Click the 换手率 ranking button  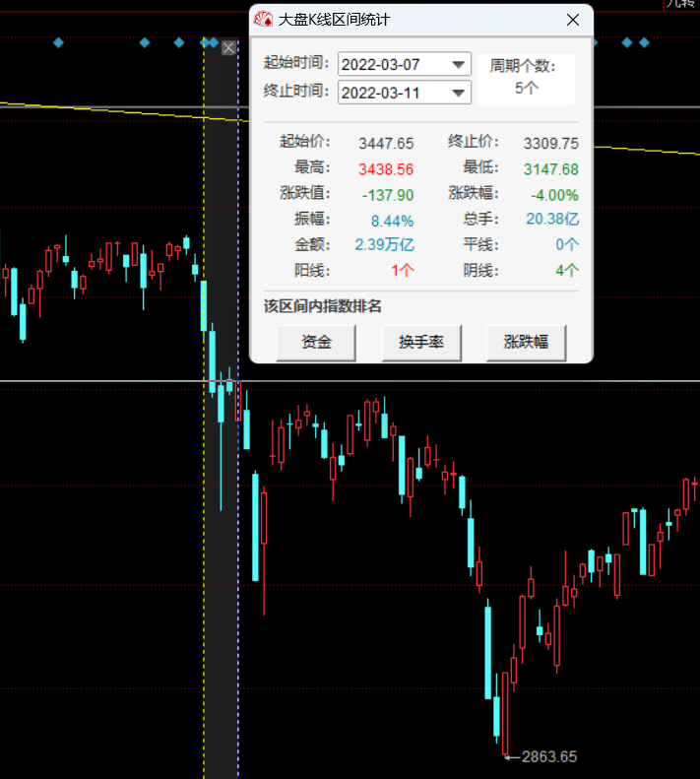tap(421, 343)
